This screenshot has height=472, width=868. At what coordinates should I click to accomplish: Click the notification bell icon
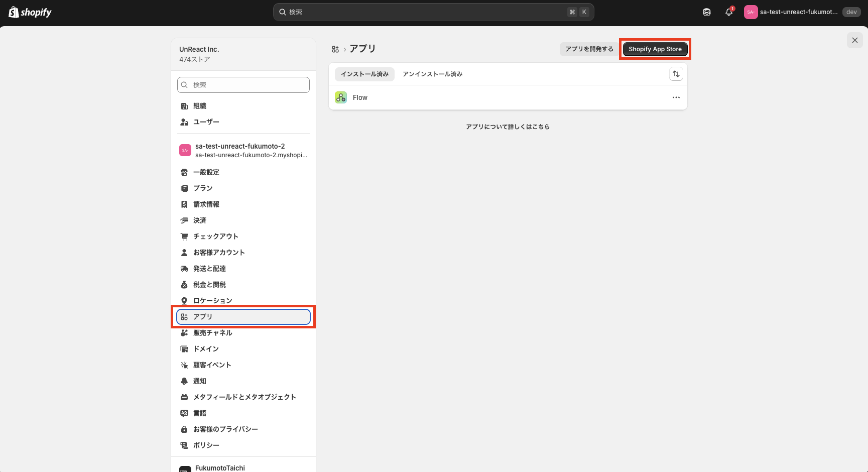coord(729,12)
